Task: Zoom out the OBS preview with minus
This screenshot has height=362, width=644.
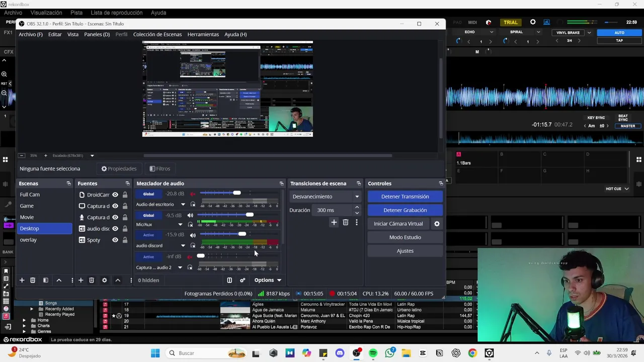Action: pos(22,155)
